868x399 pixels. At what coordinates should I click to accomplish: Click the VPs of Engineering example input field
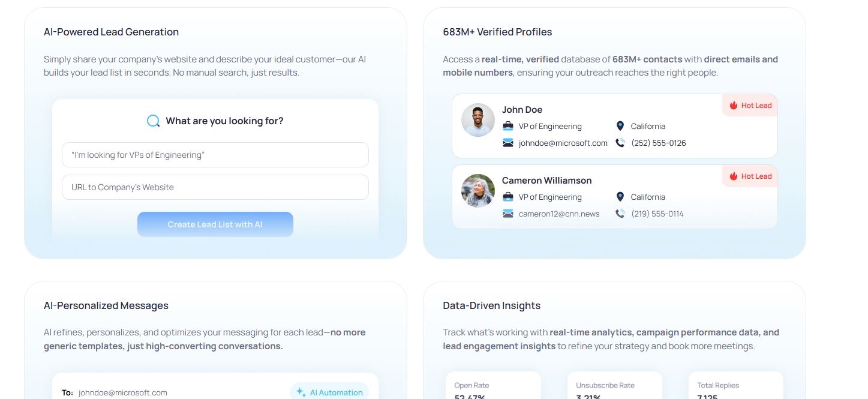[215, 155]
